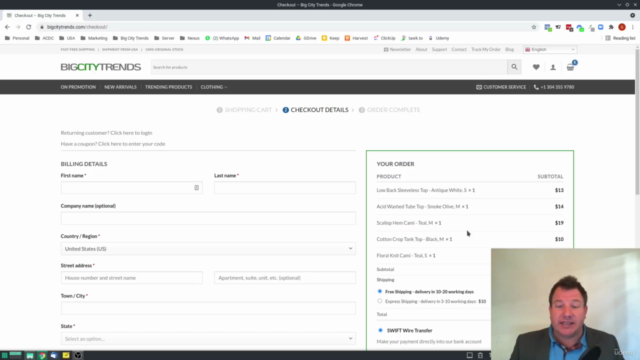The image size is (640, 360).
Task: Select Free Shipping radio option
Action: [380, 291]
